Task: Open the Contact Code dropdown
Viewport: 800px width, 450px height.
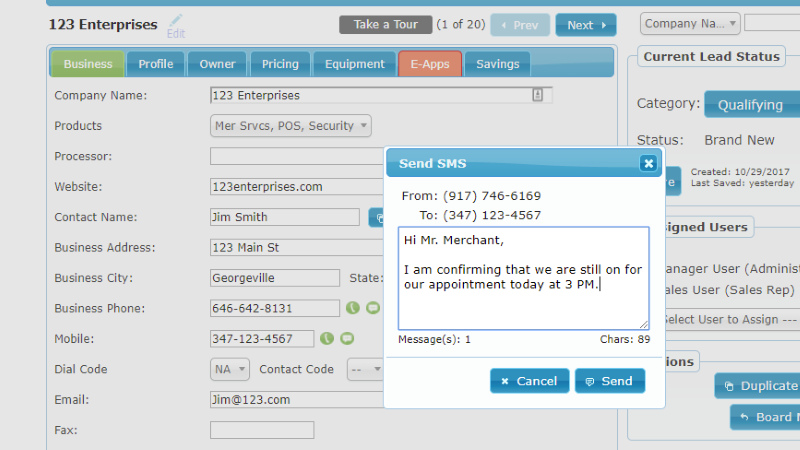Action: pyautogui.click(x=365, y=369)
